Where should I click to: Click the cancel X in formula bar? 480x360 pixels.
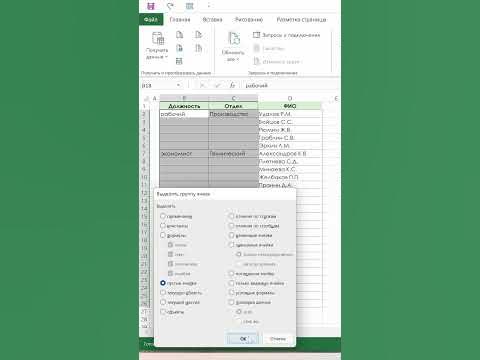(202, 86)
